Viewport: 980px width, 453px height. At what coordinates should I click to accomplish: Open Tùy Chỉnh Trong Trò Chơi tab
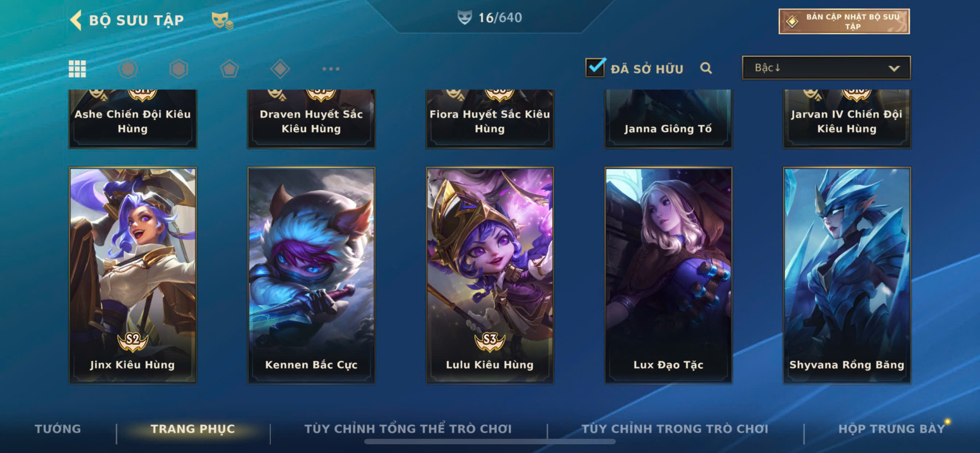pos(675,429)
